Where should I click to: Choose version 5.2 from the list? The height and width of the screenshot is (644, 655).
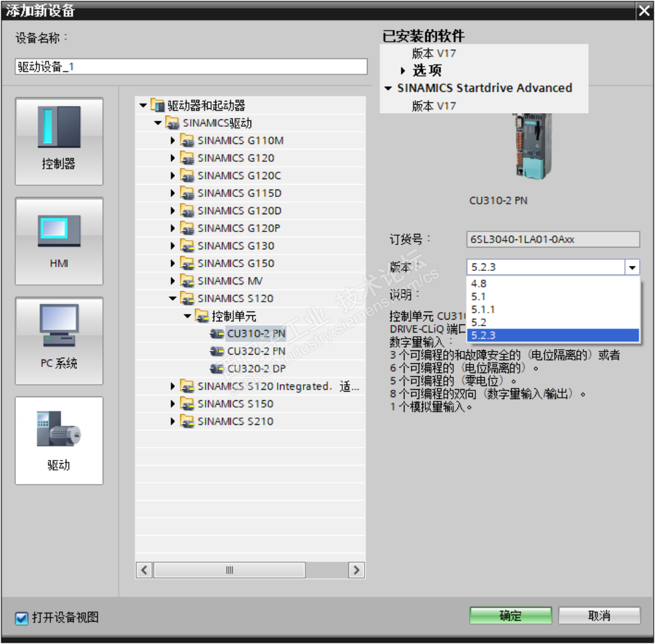[x=553, y=322]
